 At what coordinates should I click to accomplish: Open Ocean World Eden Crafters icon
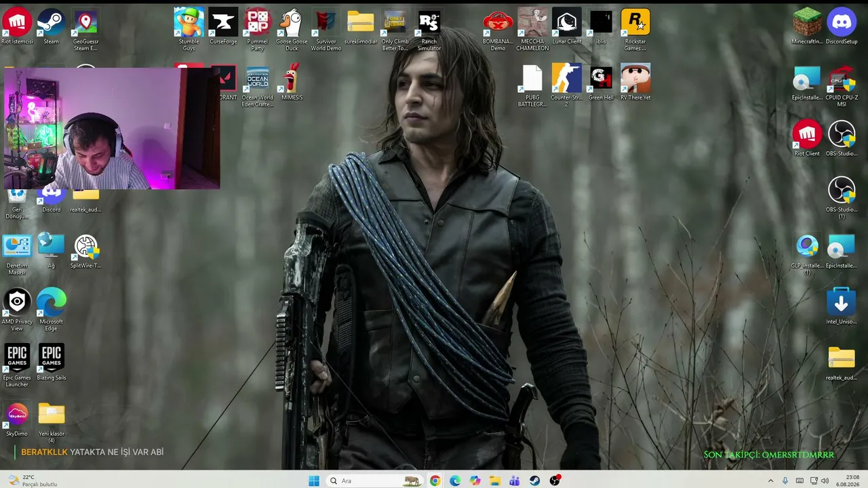click(x=257, y=86)
